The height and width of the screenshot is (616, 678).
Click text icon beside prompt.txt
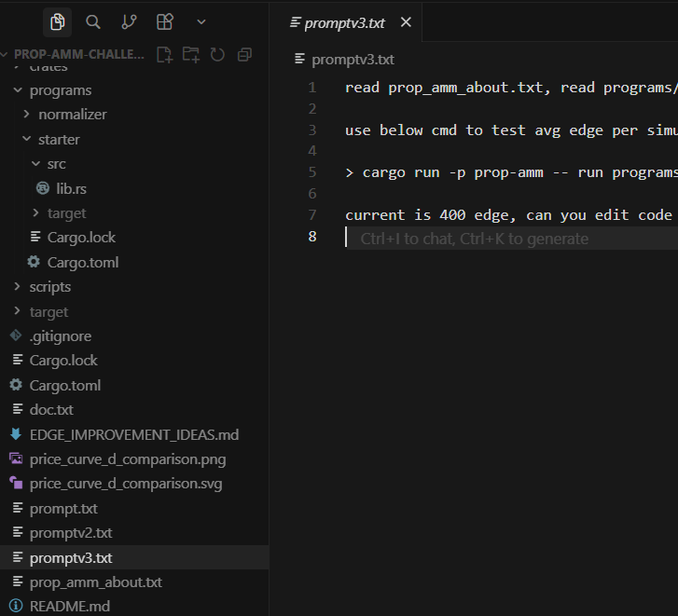point(18,508)
